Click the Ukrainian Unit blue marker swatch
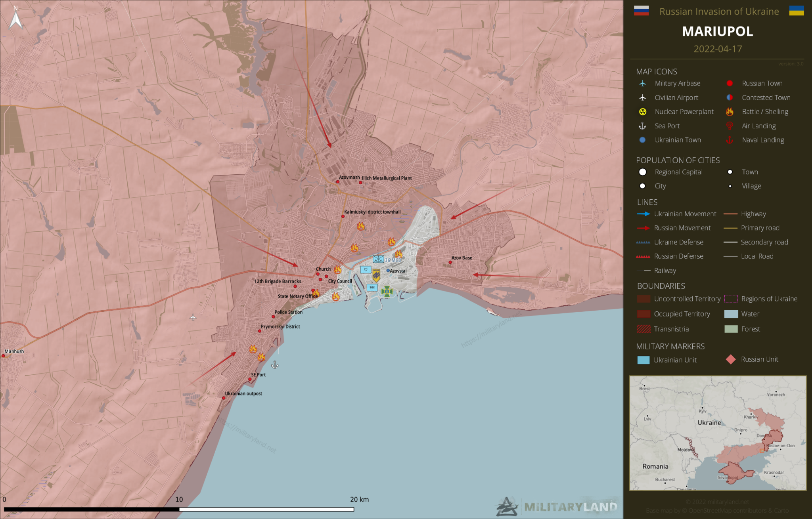 coord(643,360)
